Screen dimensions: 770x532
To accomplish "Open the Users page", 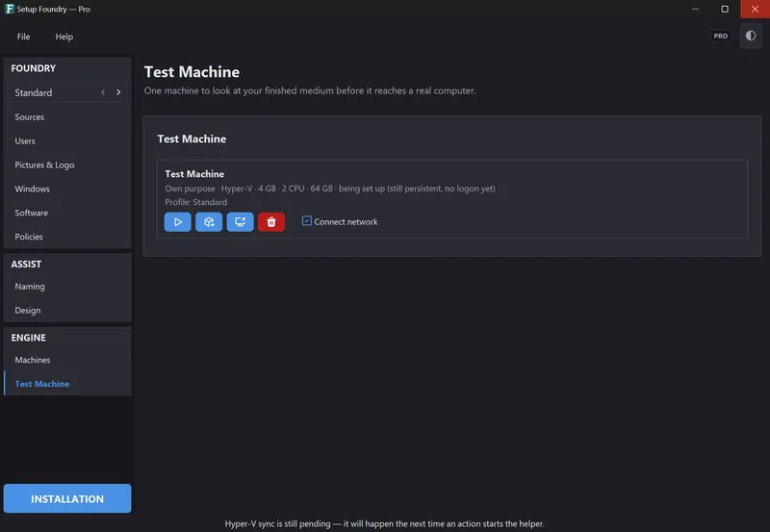I will point(67,140).
